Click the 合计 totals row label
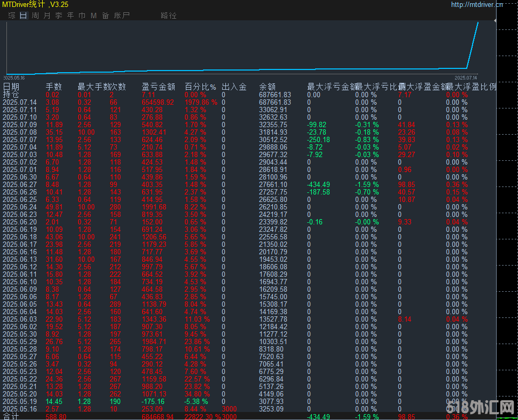Screen dimensions: 518x420 click(11, 416)
